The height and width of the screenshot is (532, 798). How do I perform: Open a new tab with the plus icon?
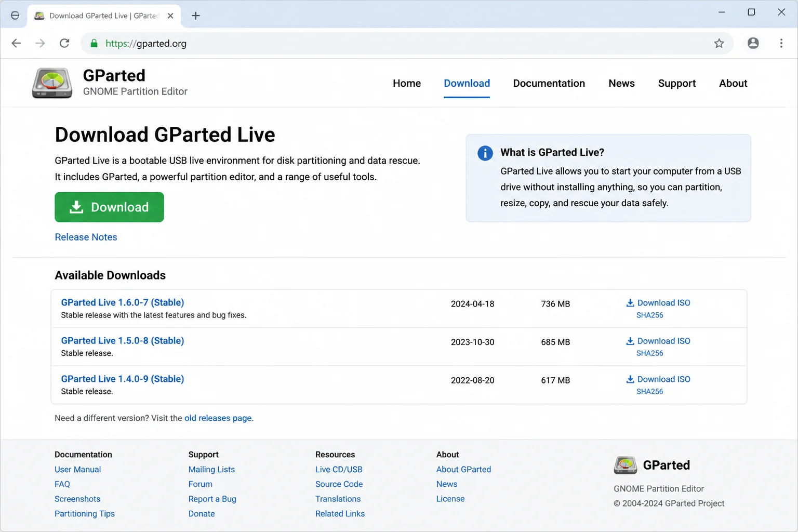pos(196,16)
